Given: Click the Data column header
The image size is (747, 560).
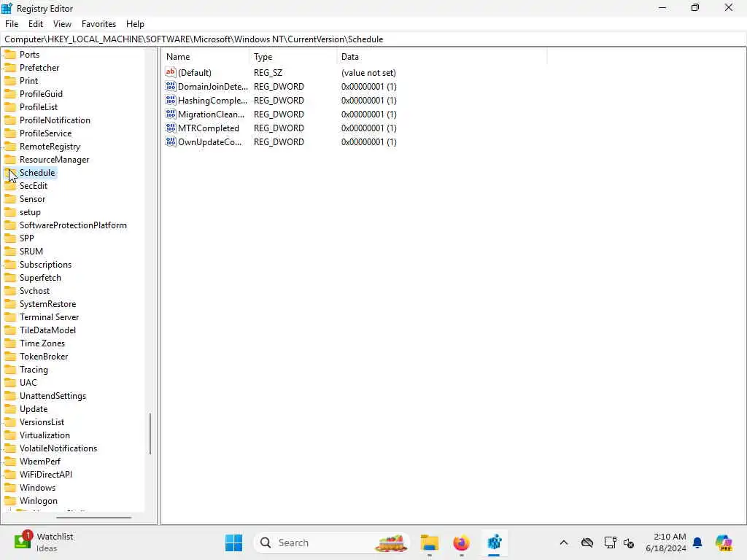Looking at the screenshot, I should (x=442, y=57).
